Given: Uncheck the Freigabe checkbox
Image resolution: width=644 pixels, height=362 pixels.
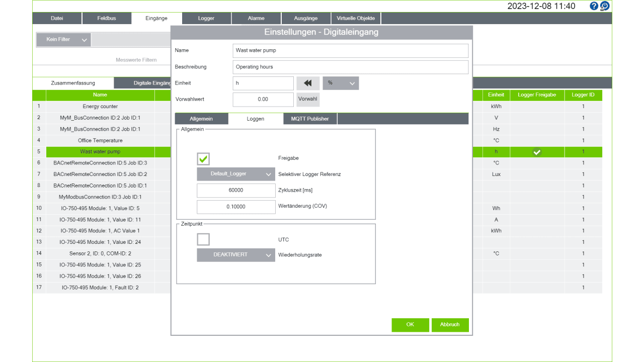Looking at the screenshot, I should (x=203, y=159).
